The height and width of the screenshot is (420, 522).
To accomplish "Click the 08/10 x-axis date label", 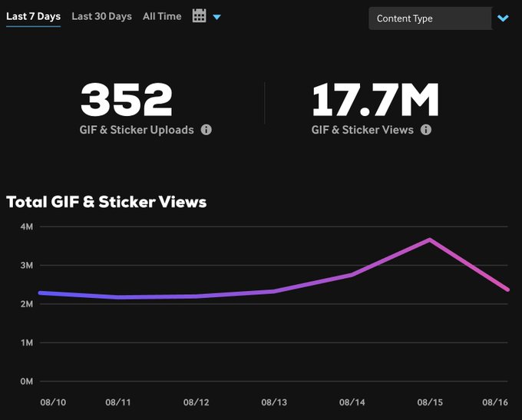I will click(x=53, y=402).
